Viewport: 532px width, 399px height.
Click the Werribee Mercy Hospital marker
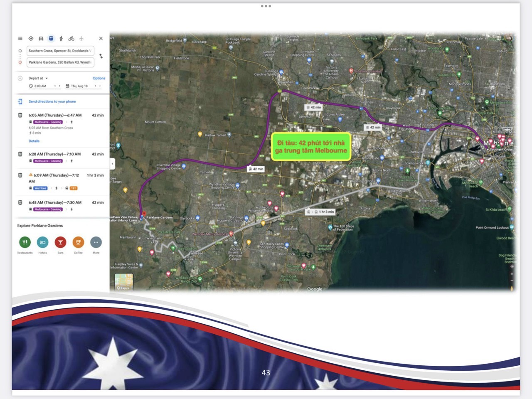231,234
